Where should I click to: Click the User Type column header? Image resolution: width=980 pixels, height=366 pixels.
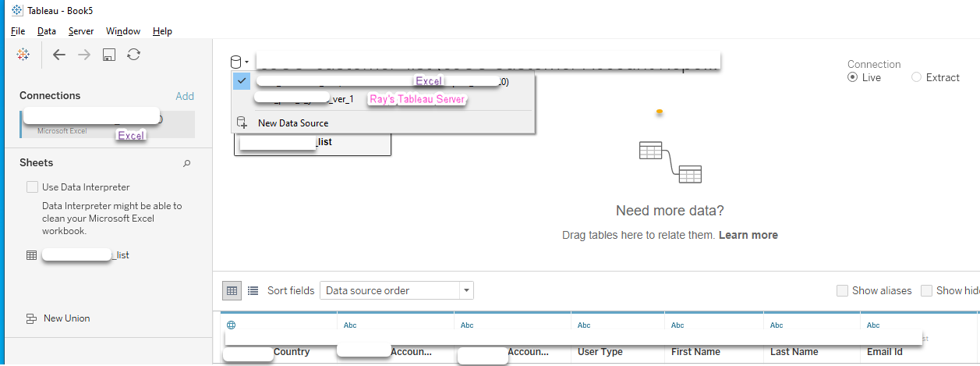coord(600,352)
